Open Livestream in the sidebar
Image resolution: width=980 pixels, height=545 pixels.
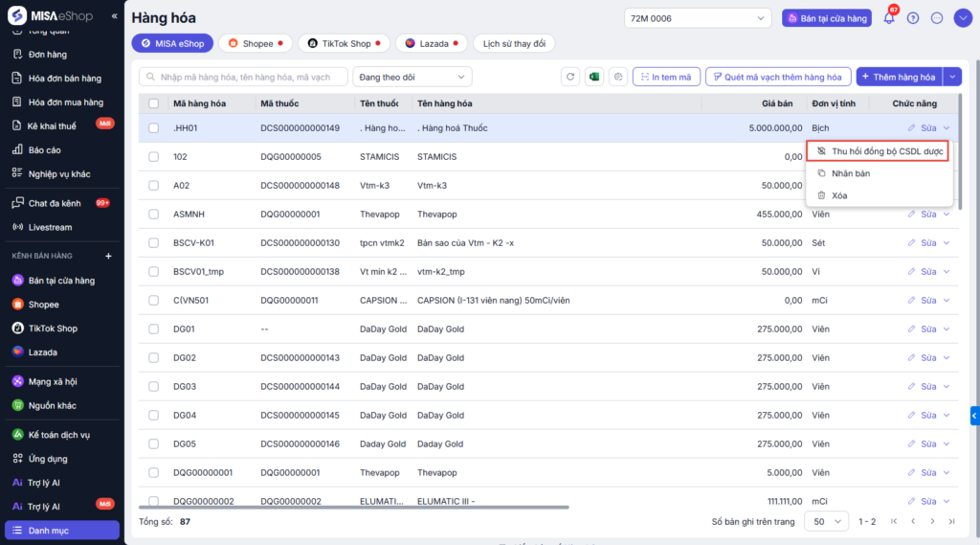(50, 227)
